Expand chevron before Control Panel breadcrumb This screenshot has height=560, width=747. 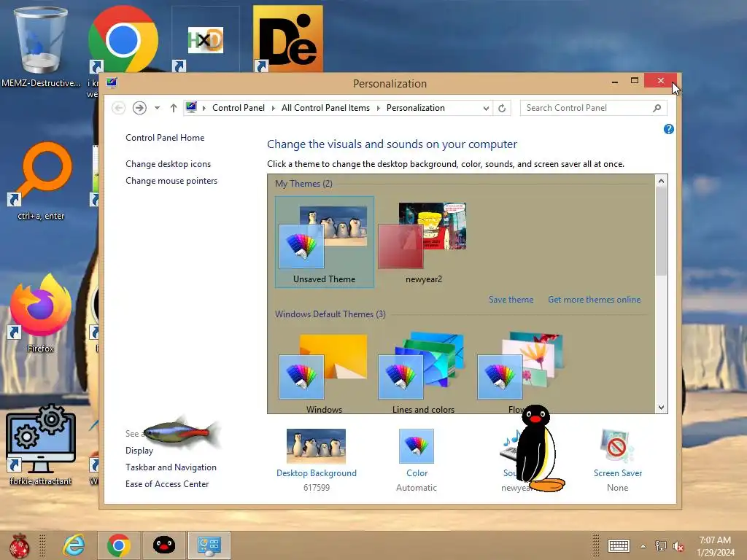(204, 108)
